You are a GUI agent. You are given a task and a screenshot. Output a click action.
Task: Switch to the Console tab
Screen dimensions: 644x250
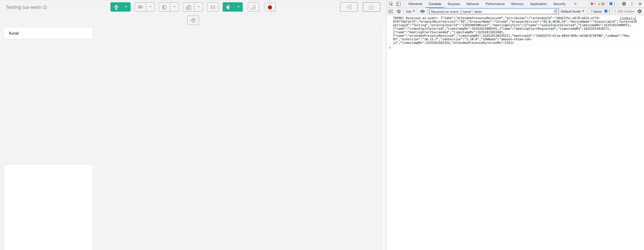[435, 4]
